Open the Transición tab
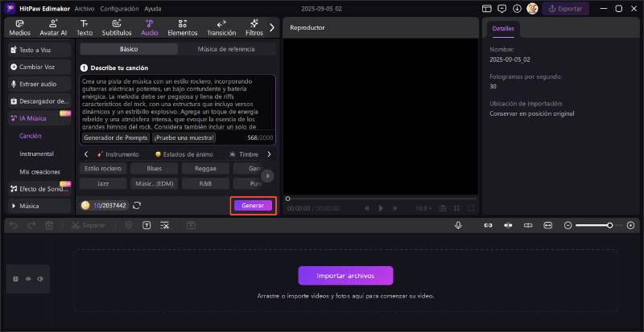This screenshot has width=644, height=332. tap(221, 28)
